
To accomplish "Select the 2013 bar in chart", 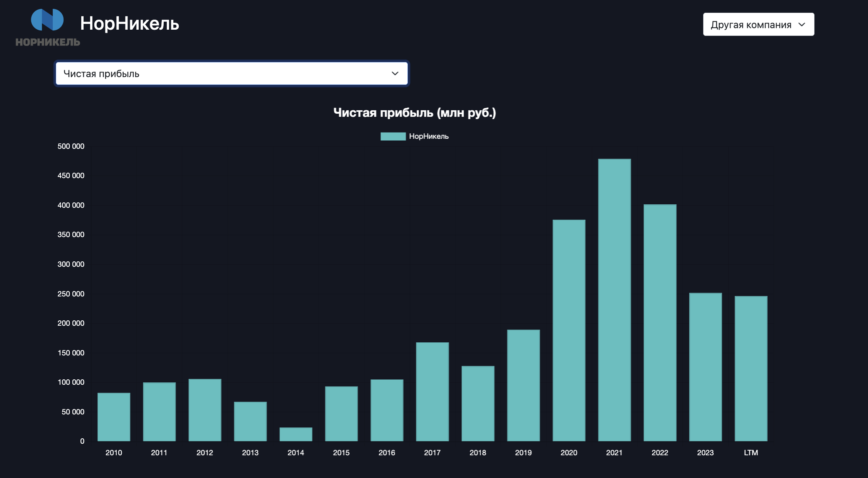I will (x=250, y=421).
